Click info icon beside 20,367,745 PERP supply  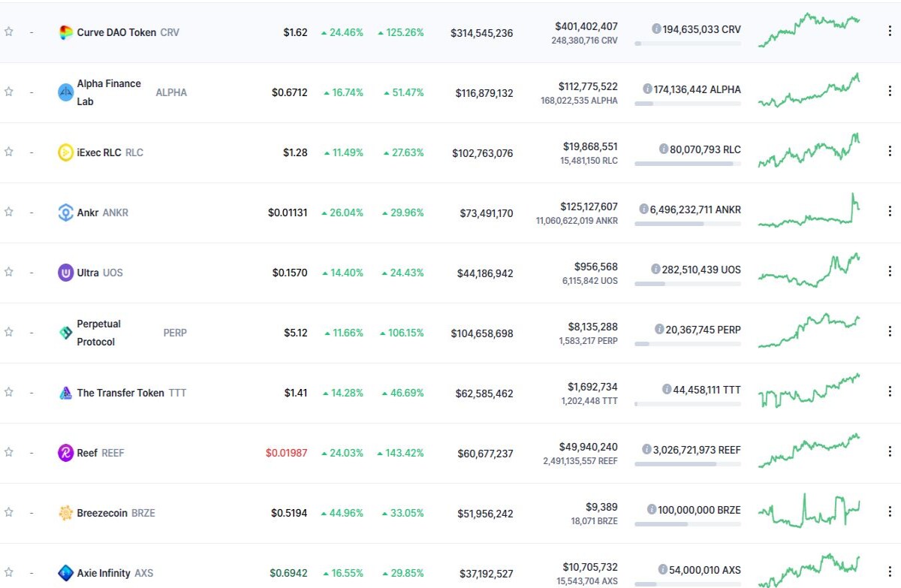click(x=659, y=329)
